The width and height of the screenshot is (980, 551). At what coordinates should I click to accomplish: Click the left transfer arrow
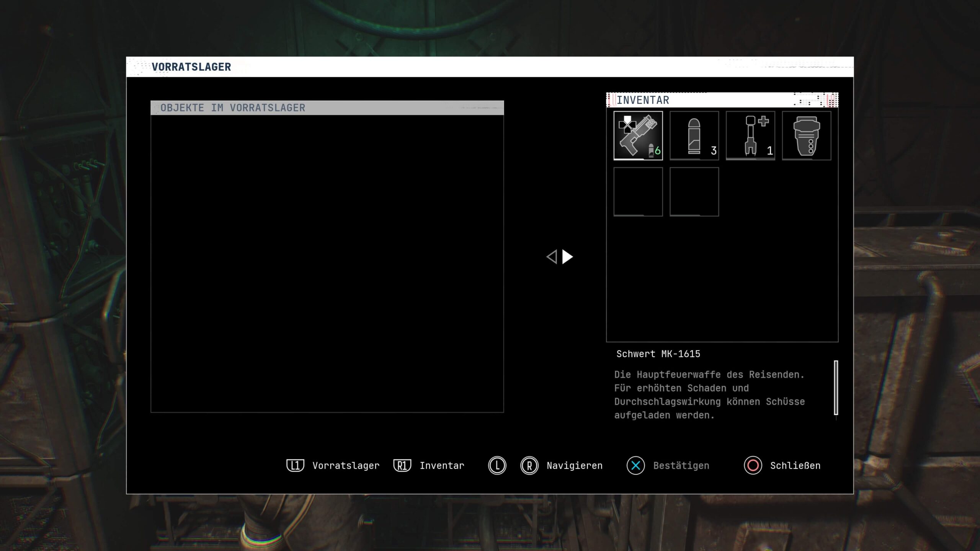coord(552,257)
